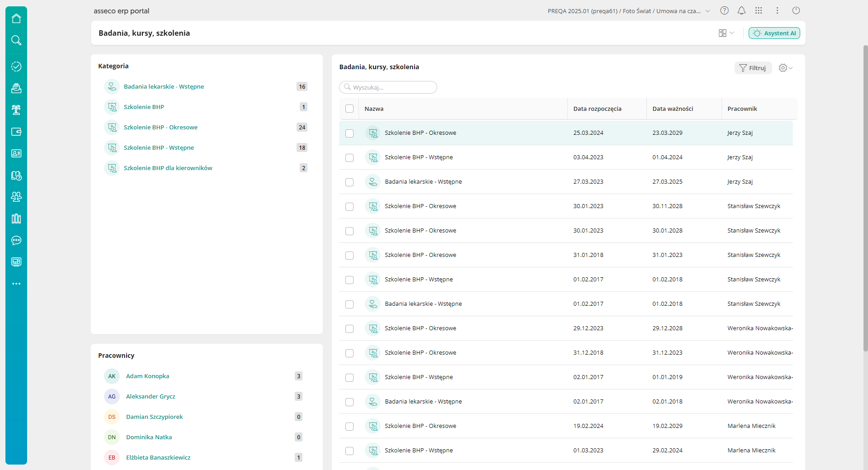Click the EB avatar for Elżbieta Banaszkiewicz
This screenshot has width=868, height=470.
click(112, 457)
